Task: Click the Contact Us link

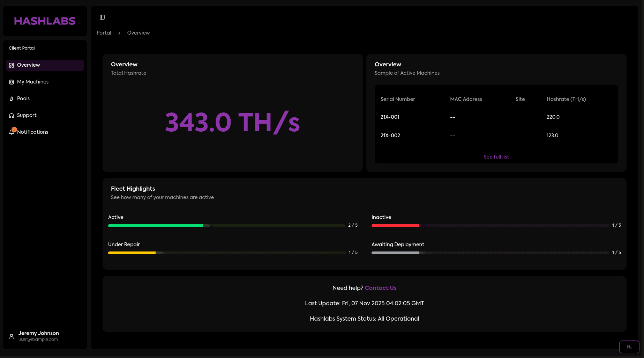Action: 380,288
